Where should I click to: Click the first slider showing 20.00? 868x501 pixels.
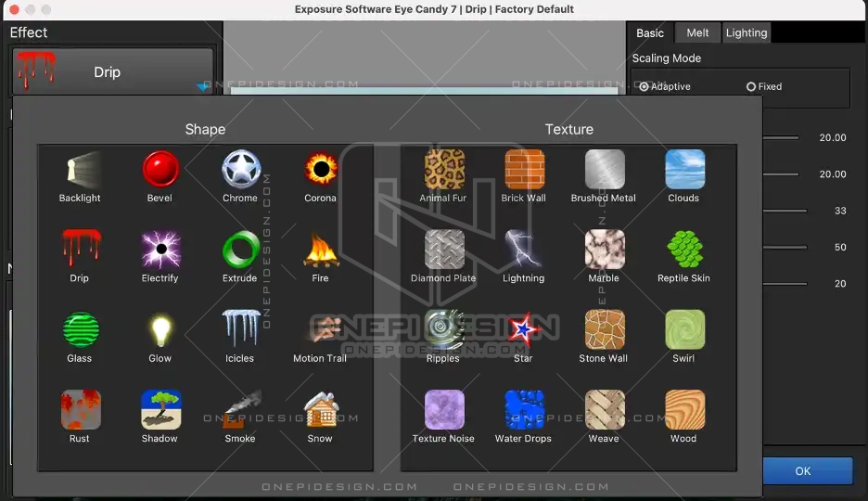[x=781, y=137]
